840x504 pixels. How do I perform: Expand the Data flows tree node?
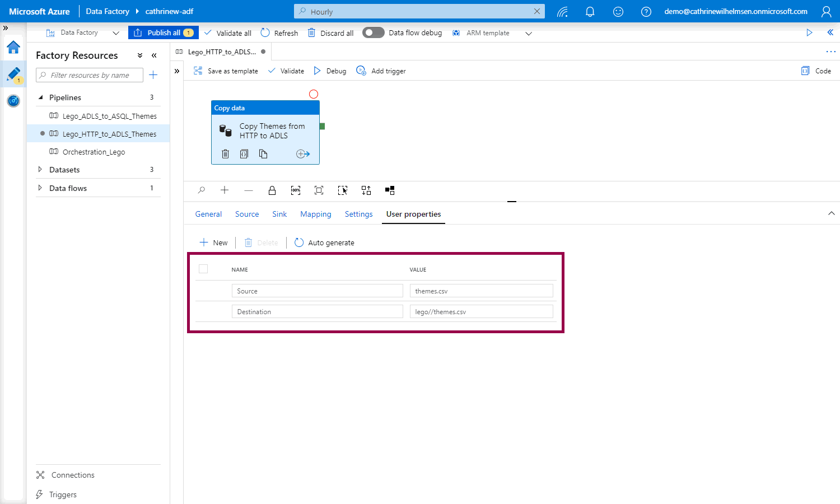point(40,188)
